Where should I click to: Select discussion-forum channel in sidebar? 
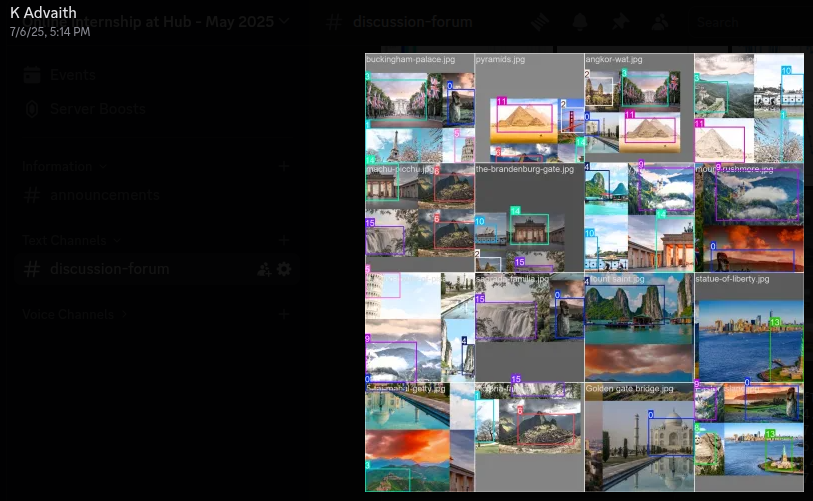coord(109,269)
